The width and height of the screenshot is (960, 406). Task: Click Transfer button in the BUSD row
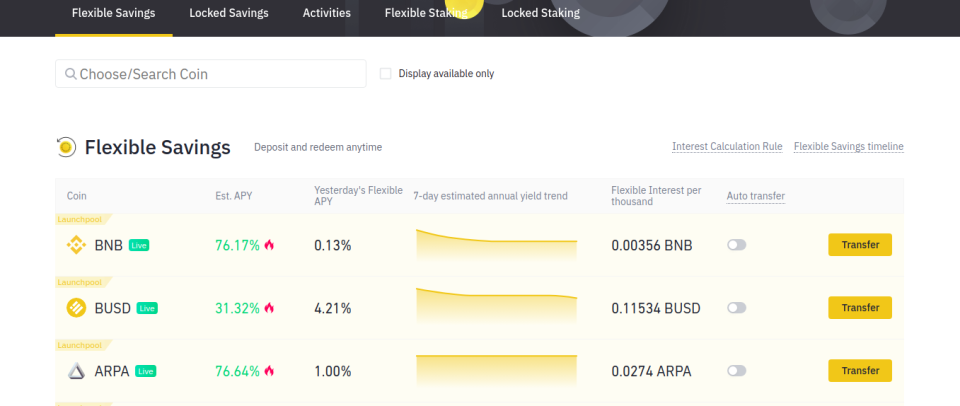click(860, 307)
